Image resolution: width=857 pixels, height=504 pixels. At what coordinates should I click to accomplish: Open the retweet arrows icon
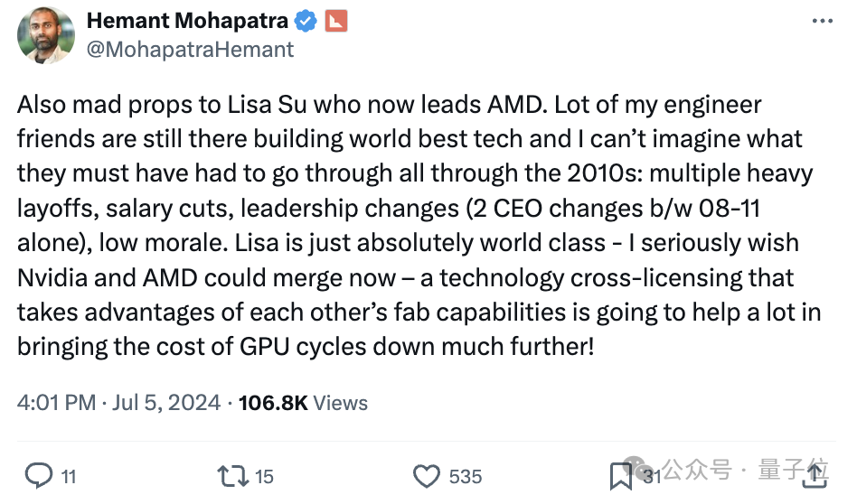coord(232,475)
